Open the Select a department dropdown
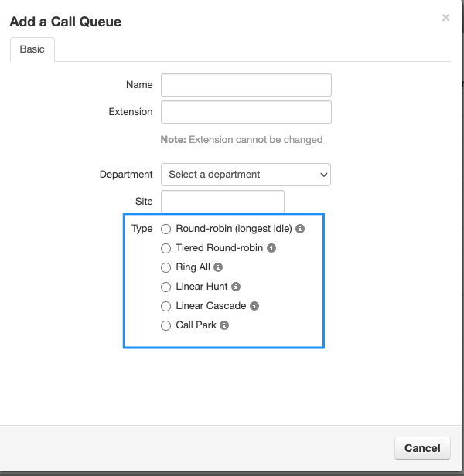 [x=246, y=175]
